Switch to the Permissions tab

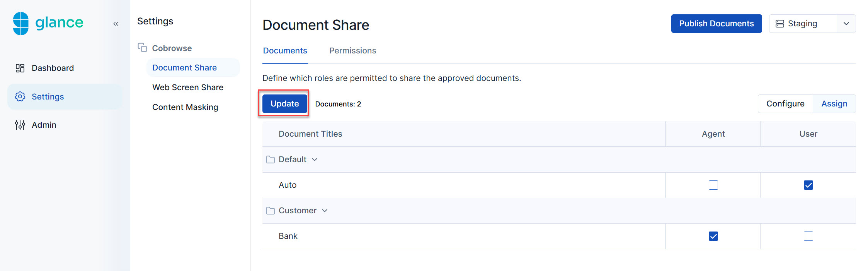352,51
